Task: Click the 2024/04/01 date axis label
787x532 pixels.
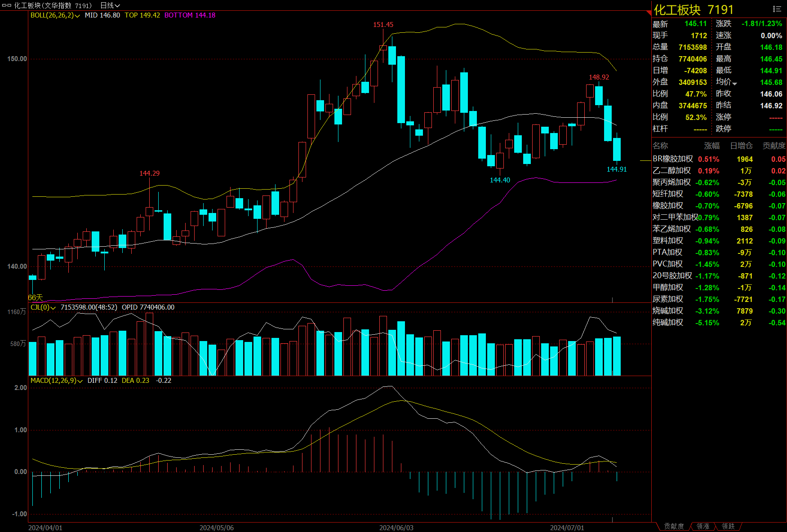Action: pos(45,528)
